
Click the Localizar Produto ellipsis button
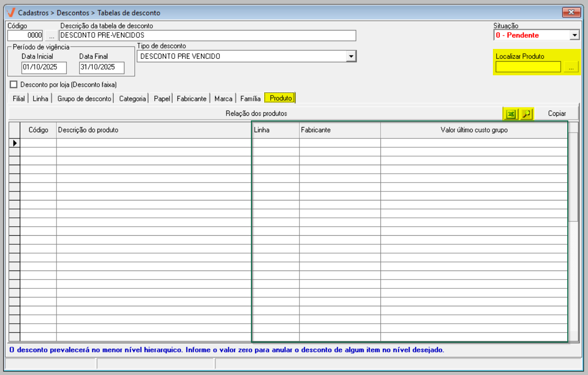click(x=571, y=67)
